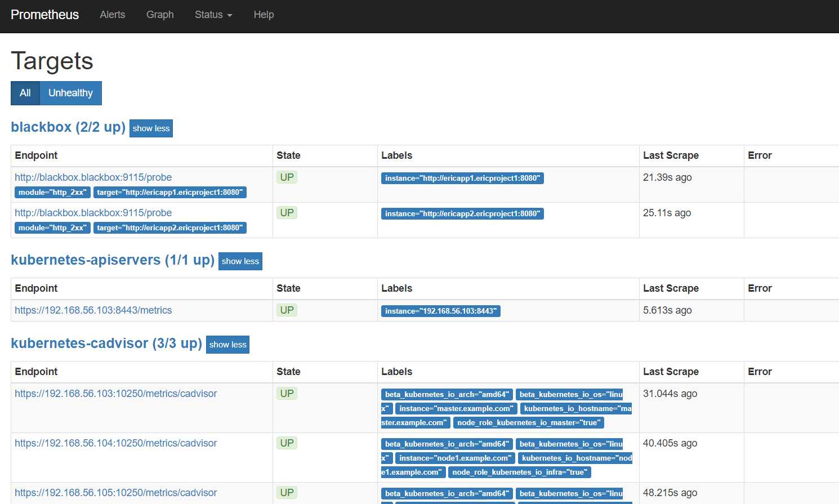Open blackbox probe endpoint for ericapp1
The height and width of the screenshot is (504, 839).
coord(93,177)
